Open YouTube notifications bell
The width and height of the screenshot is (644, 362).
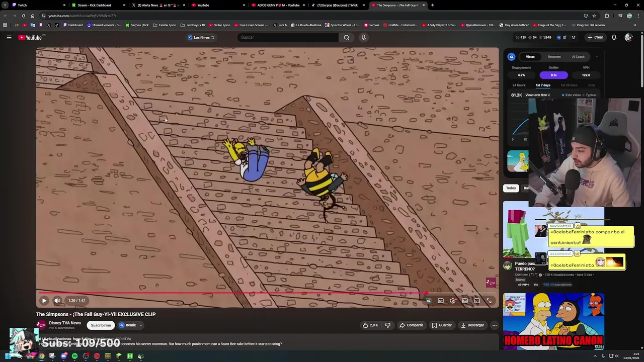(614, 37)
